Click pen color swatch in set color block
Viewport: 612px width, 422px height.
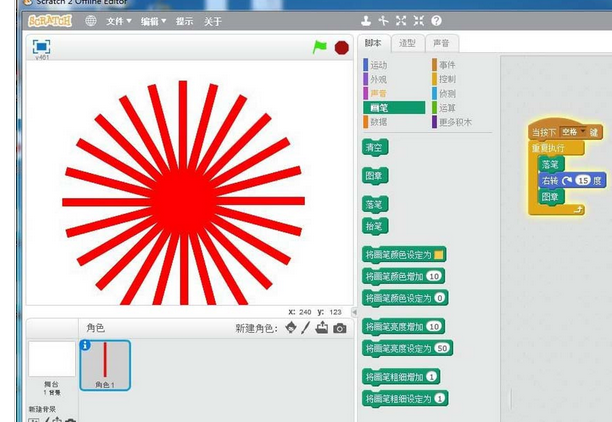click(x=438, y=255)
